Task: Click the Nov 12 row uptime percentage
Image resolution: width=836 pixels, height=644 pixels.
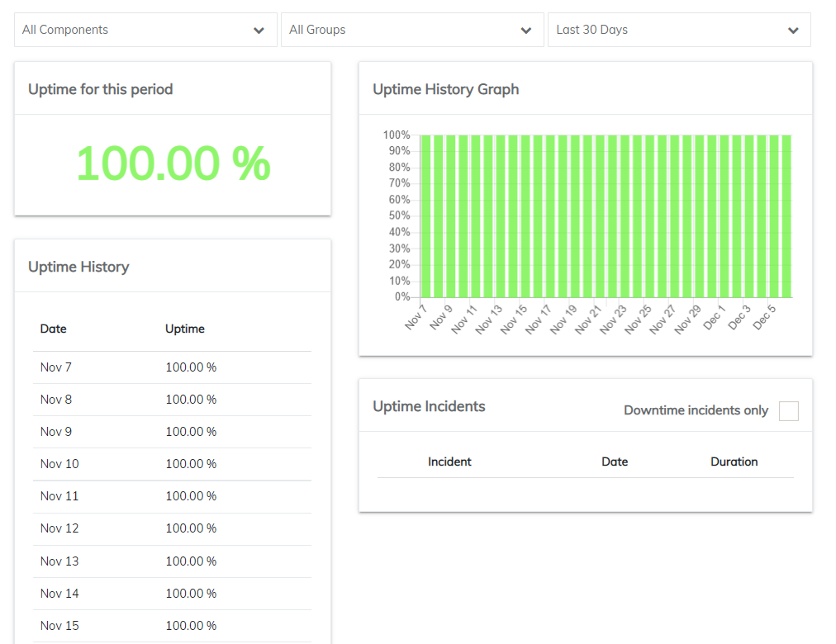Action: pos(191,528)
